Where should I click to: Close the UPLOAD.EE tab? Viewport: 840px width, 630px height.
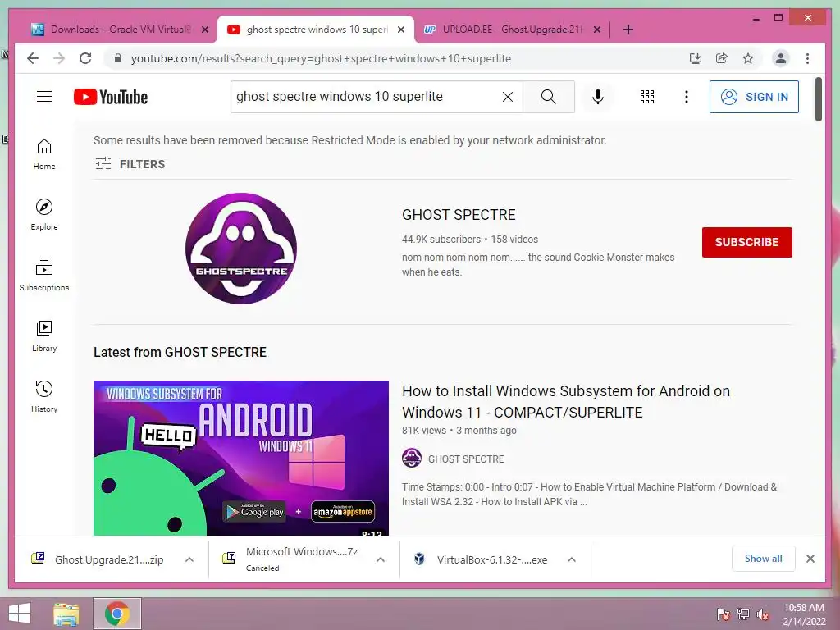pos(597,30)
